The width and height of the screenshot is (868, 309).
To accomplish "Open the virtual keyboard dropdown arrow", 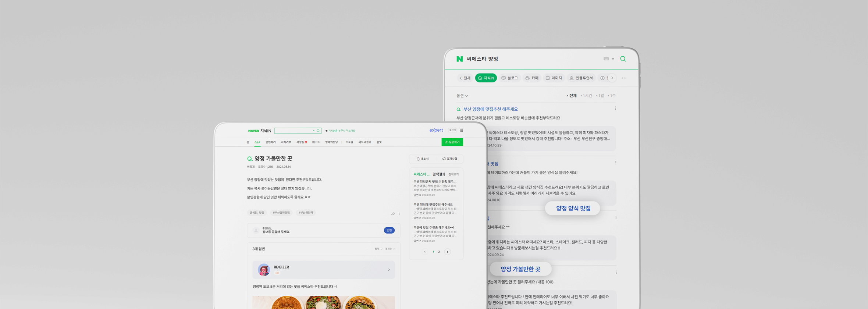I will point(613,59).
